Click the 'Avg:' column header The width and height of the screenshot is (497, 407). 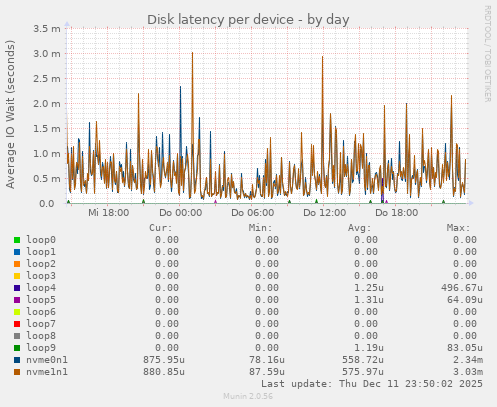pyautogui.click(x=359, y=228)
